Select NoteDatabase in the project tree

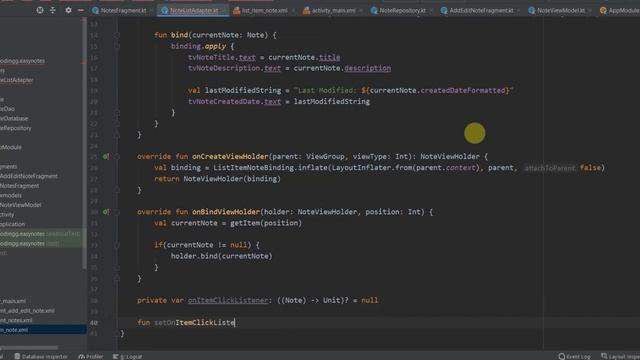[x=14, y=118]
